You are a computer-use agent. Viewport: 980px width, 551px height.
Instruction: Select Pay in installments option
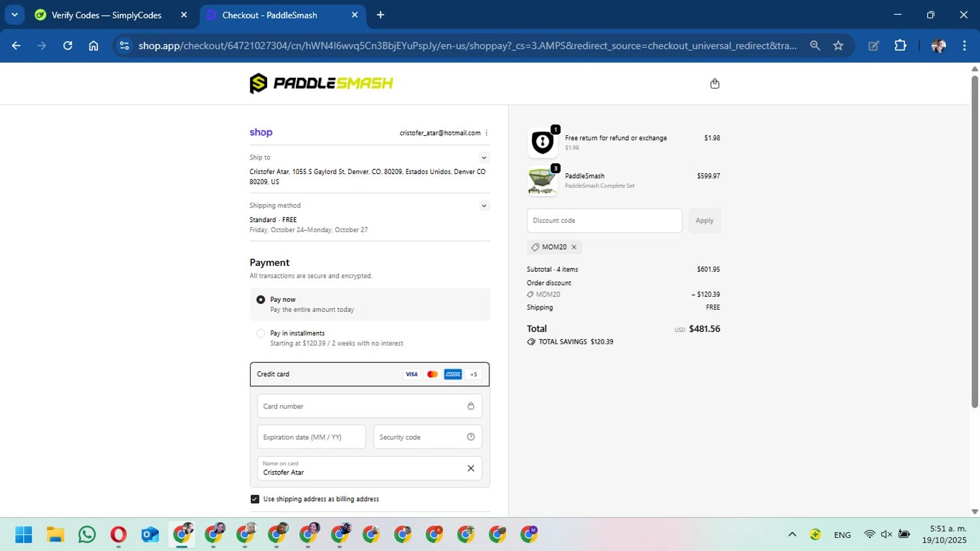pos(261,333)
